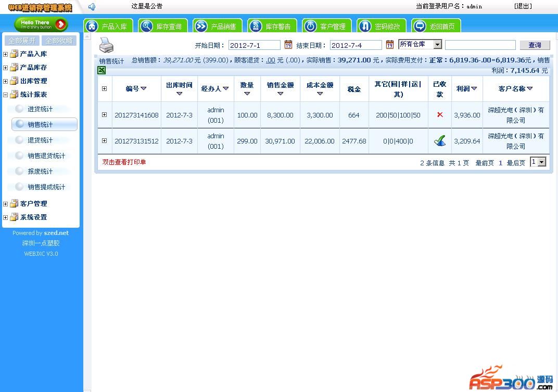Click cell 201273141608
Viewport: 558px width, 392px height.
[136, 115]
